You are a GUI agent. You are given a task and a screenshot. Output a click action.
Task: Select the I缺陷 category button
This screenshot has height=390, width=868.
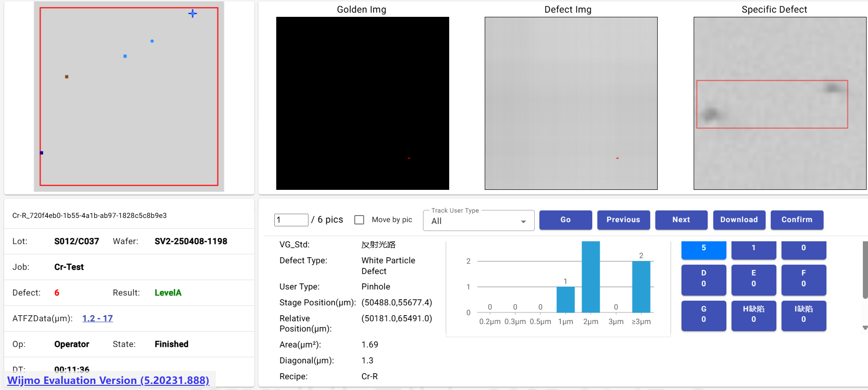pos(803,315)
